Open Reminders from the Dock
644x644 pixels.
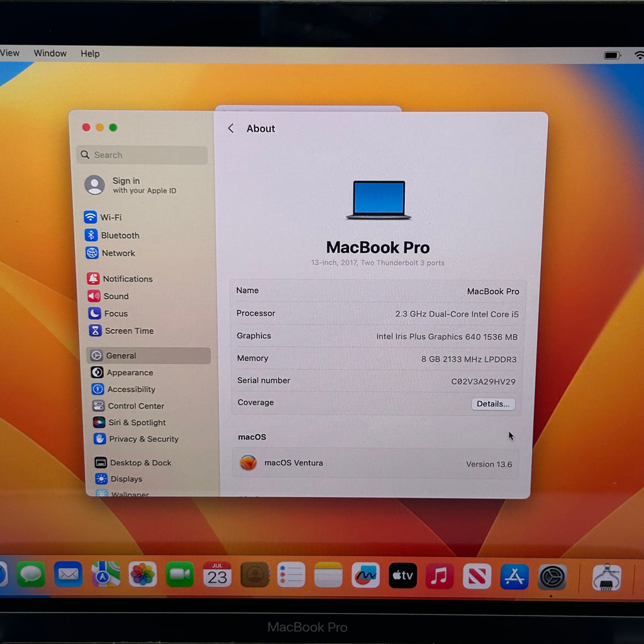(x=291, y=575)
